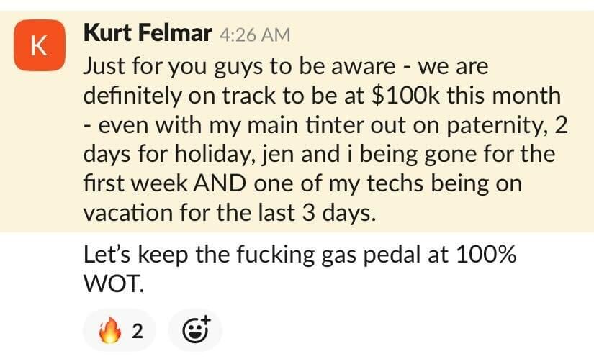Click the white letter K in avatar
Viewport: 594px width, 364px height.
[39, 46]
